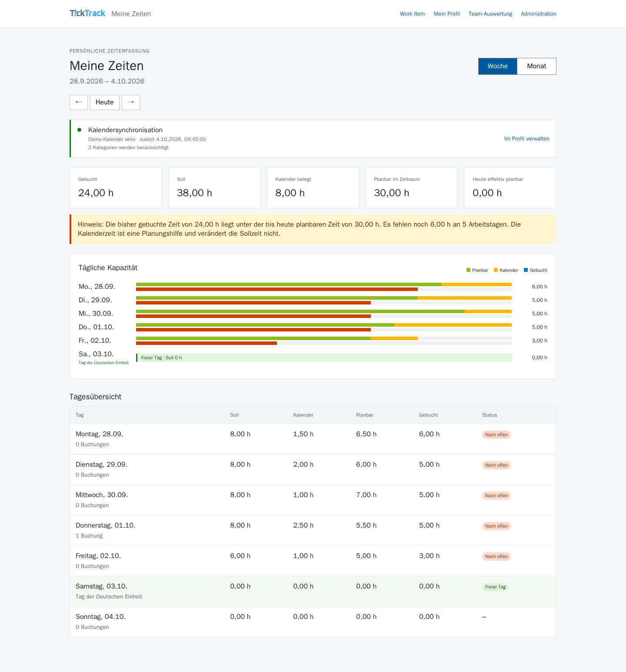Switch to Monat view
The height and width of the screenshot is (672, 626).
[537, 66]
